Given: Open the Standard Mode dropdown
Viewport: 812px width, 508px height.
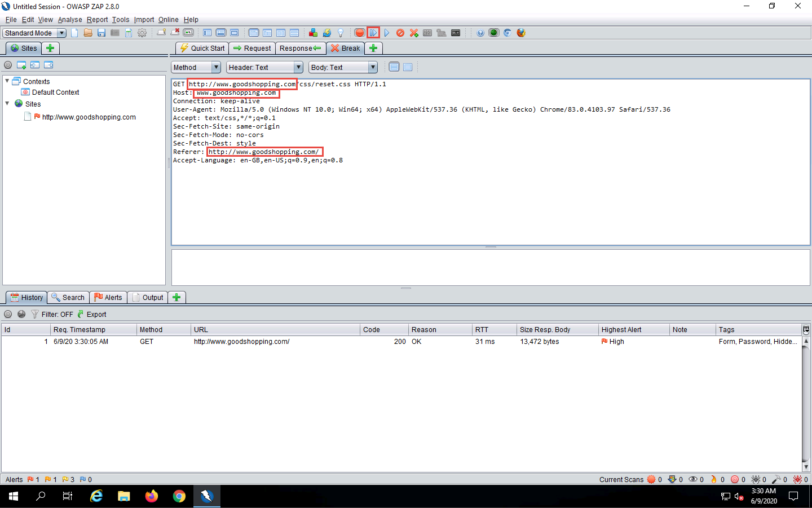Looking at the screenshot, I should pyautogui.click(x=34, y=33).
